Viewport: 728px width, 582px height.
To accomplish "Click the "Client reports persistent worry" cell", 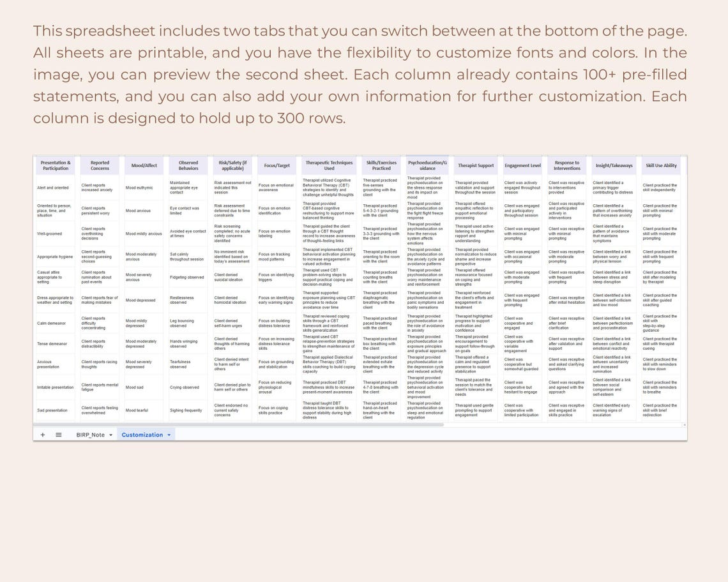I will tap(100, 211).
